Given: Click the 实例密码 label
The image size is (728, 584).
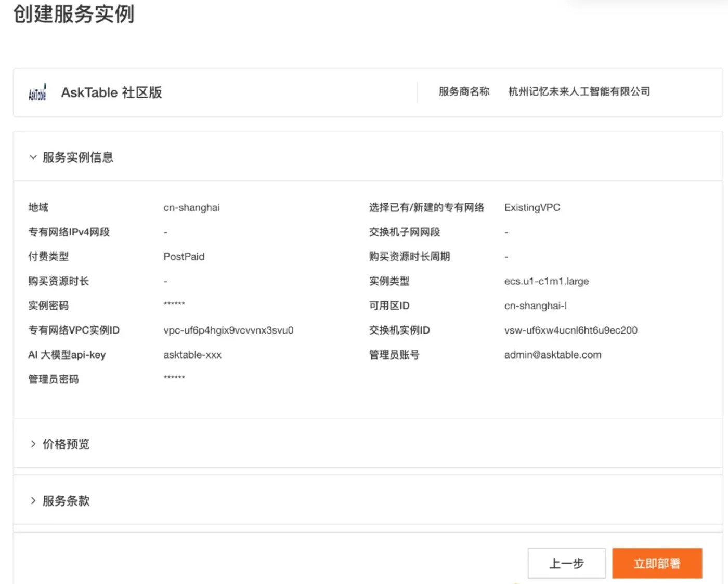Looking at the screenshot, I should (48, 306).
